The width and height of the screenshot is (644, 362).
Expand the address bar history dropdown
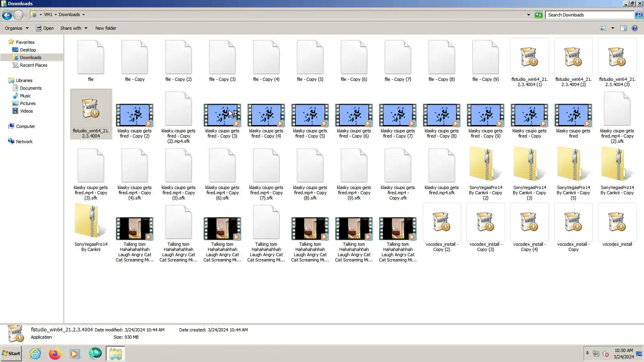tap(528, 15)
